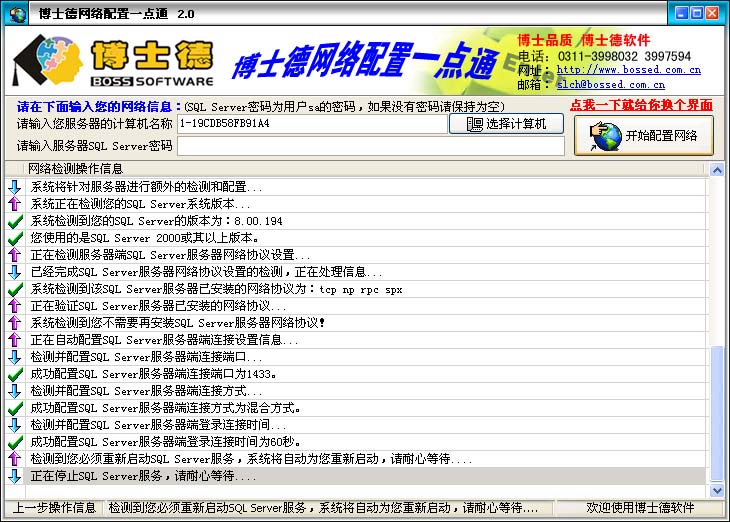This screenshot has height=522, width=730.
Task: Select row text 正在检测服务器端SQL Server服务器网络协议设置
Action: (170, 255)
